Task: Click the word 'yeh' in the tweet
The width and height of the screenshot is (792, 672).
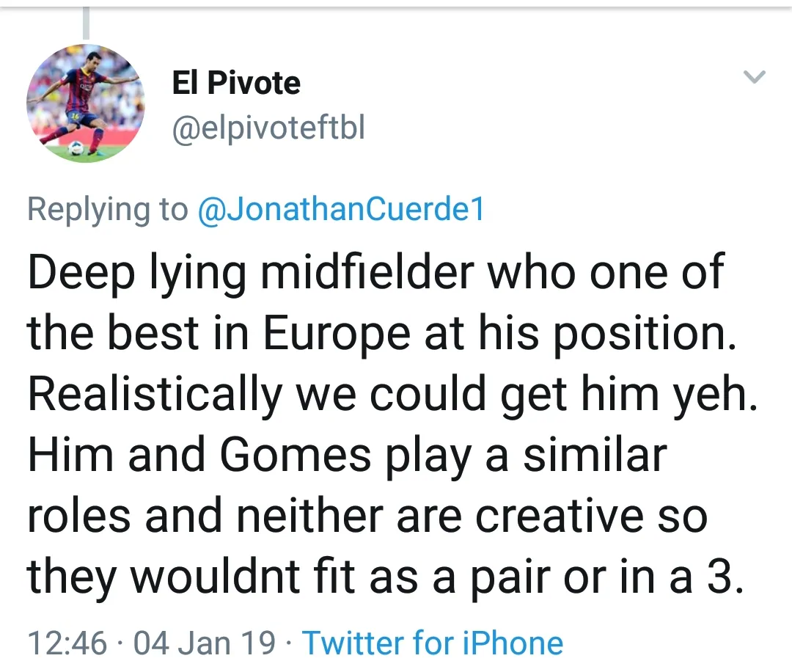Action: click(x=719, y=395)
